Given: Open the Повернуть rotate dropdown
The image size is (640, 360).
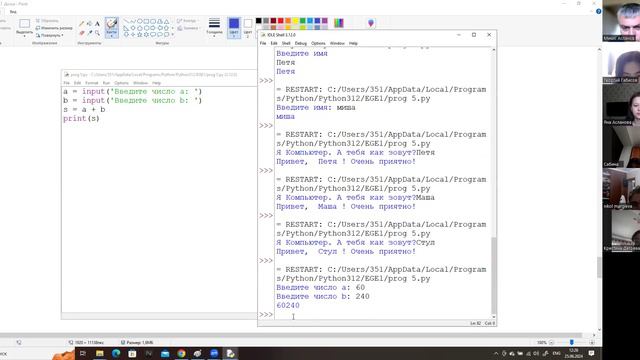Looking at the screenshot, I should (49, 36).
